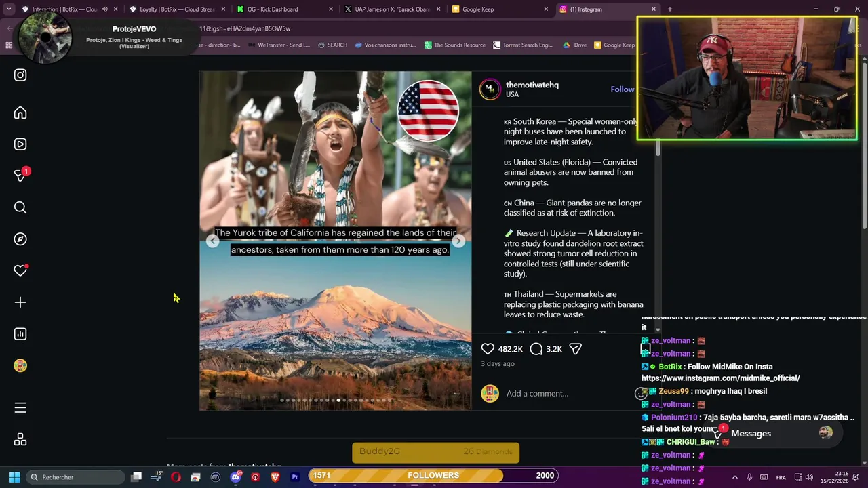
Task: Open Google Keep bookmark in bookmarks bar
Action: pyautogui.click(x=614, y=45)
